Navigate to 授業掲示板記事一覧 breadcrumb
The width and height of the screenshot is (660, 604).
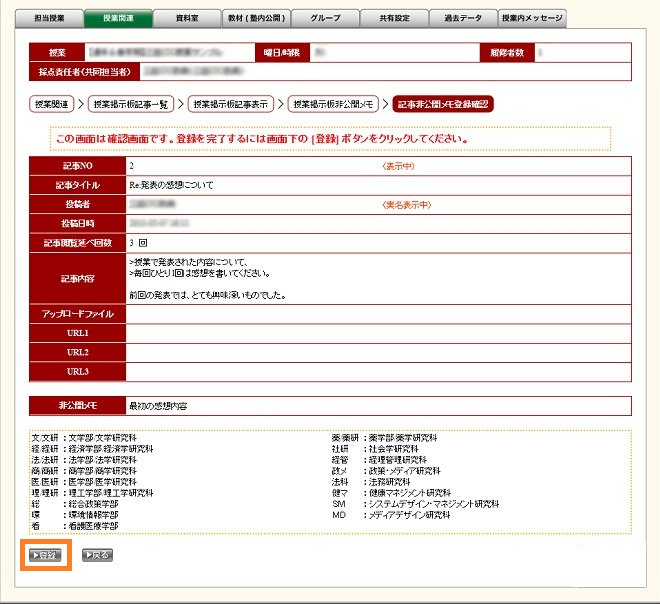[x=132, y=103]
